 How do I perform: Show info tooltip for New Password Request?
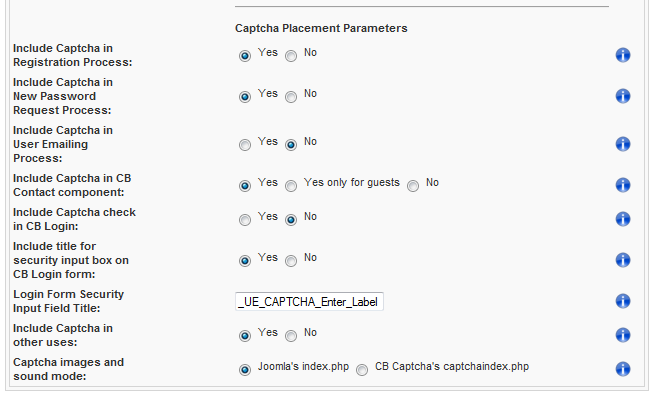622,96
